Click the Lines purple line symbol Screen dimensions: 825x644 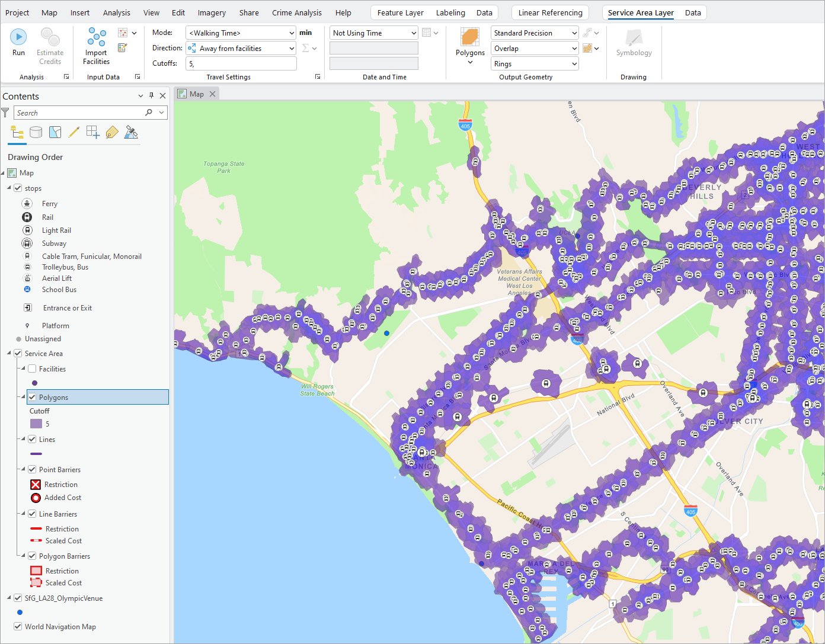pyautogui.click(x=36, y=454)
